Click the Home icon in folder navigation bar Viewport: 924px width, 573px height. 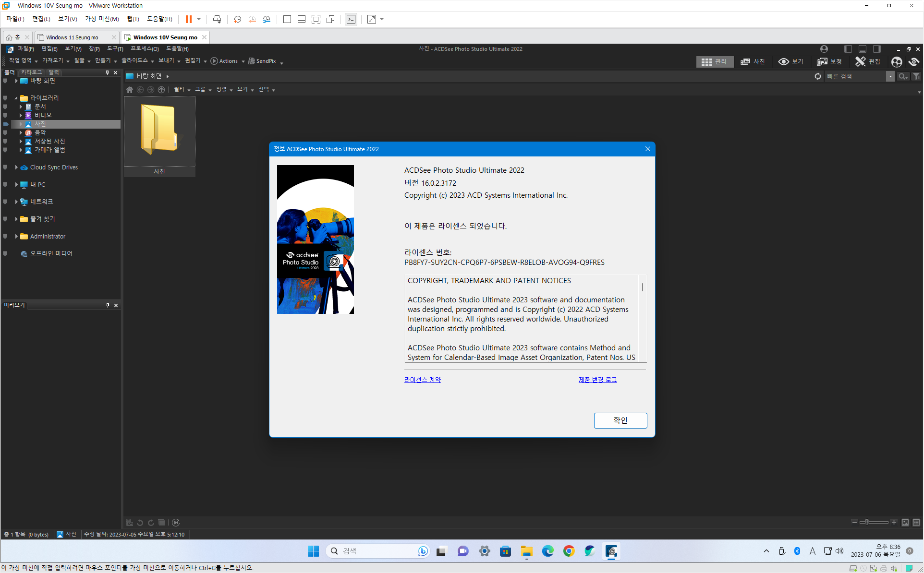(x=130, y=90)
